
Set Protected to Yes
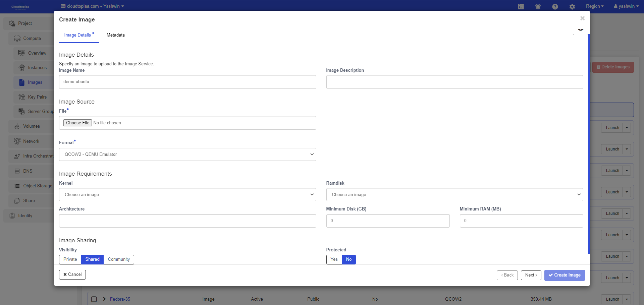[334, 259]
